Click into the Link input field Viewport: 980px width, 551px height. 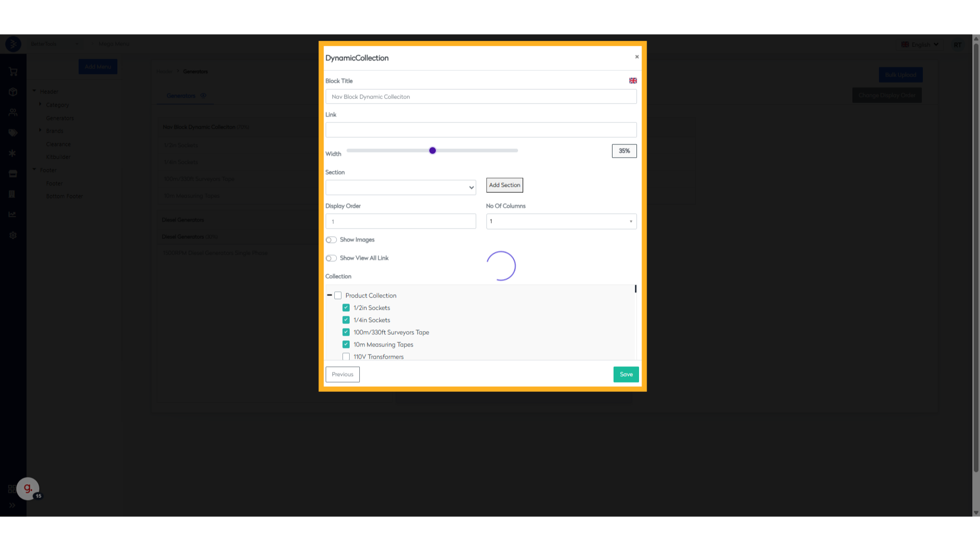click(x=481, y=130)
